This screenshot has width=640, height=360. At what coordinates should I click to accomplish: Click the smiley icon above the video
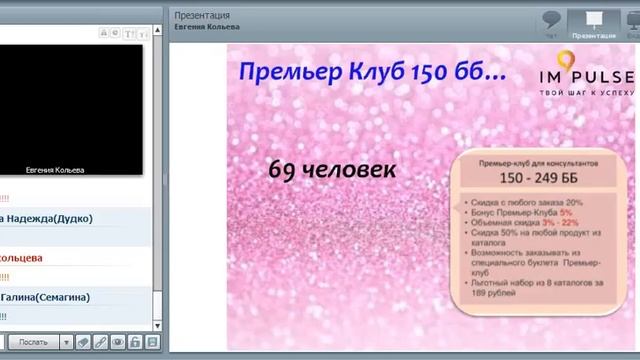tap(116, 33)
